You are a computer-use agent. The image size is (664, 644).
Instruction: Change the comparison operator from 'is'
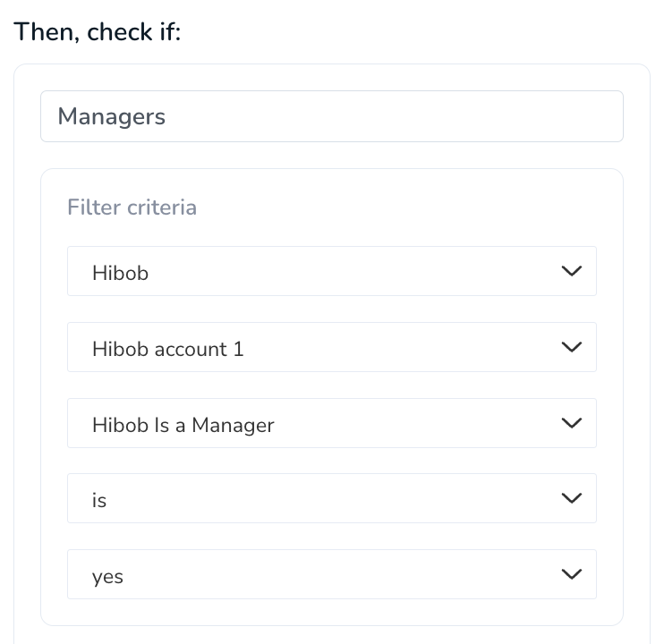coord(332,498)
